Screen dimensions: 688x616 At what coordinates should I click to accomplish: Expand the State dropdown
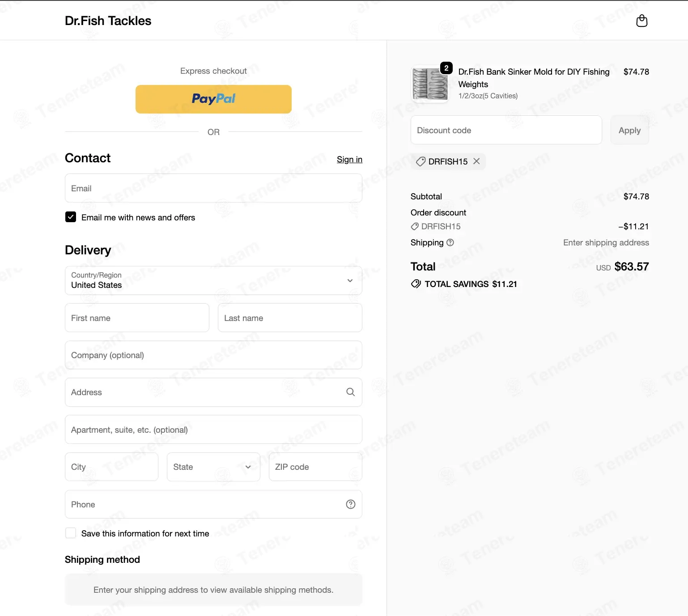(213, 467)
